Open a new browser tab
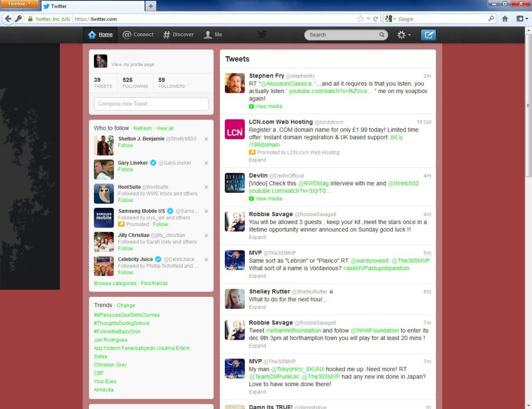Viewport: 532px width, 409px height. [151, 6]
